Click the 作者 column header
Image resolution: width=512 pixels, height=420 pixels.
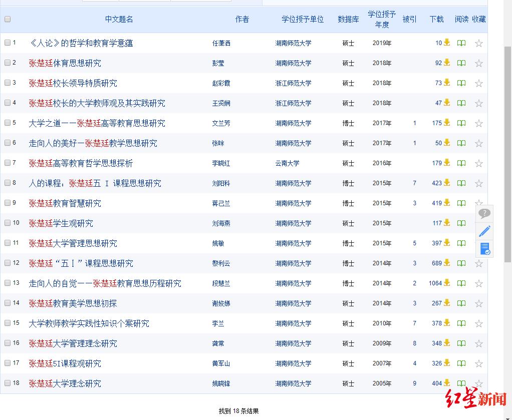tap(242, 19)
